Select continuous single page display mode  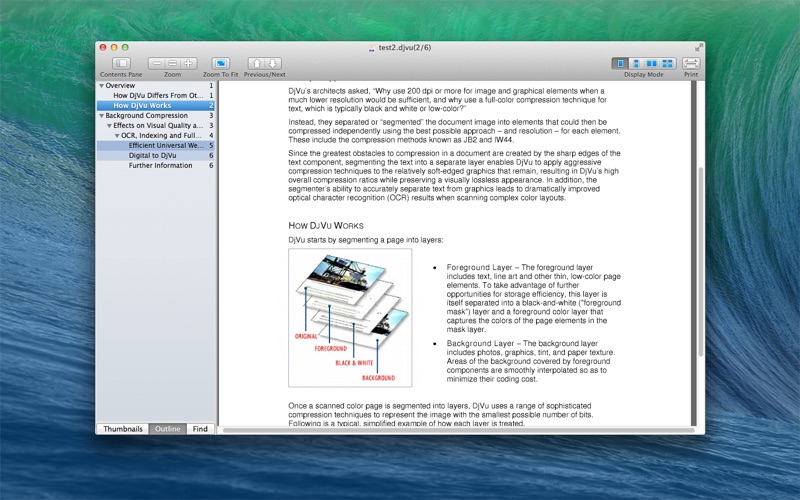[636, 63]
